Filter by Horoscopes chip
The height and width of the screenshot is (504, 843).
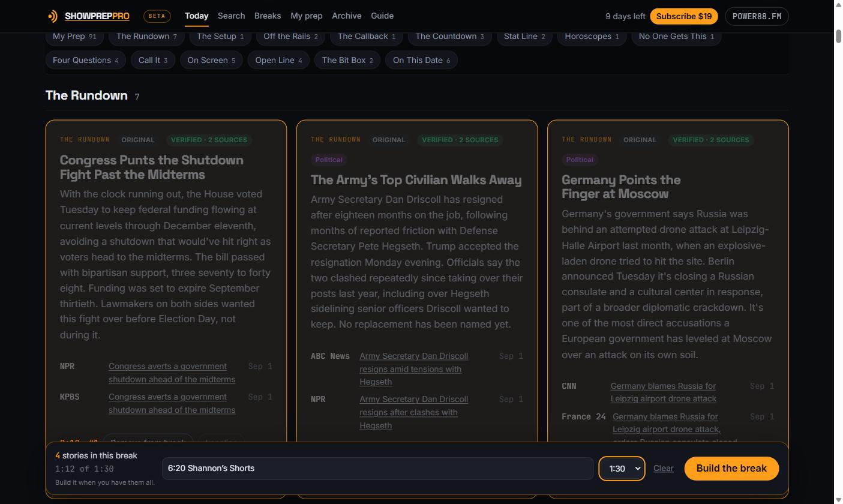(592, 37)
